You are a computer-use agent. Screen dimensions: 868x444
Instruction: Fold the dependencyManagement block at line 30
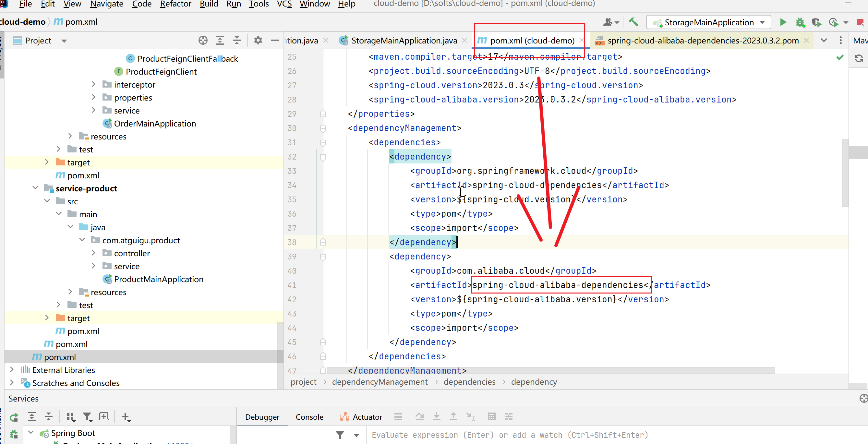[323, 128]
